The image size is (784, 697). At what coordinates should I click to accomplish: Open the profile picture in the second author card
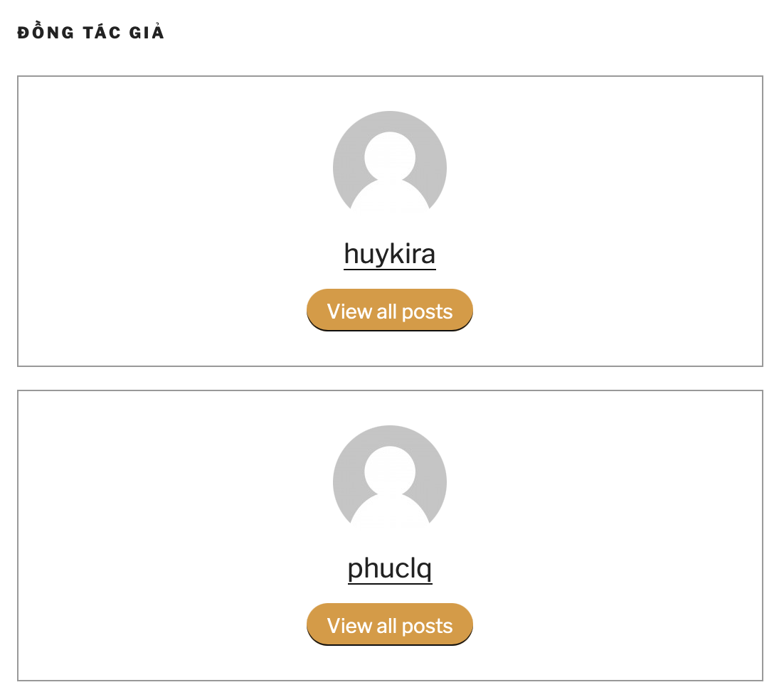[389, 482]
